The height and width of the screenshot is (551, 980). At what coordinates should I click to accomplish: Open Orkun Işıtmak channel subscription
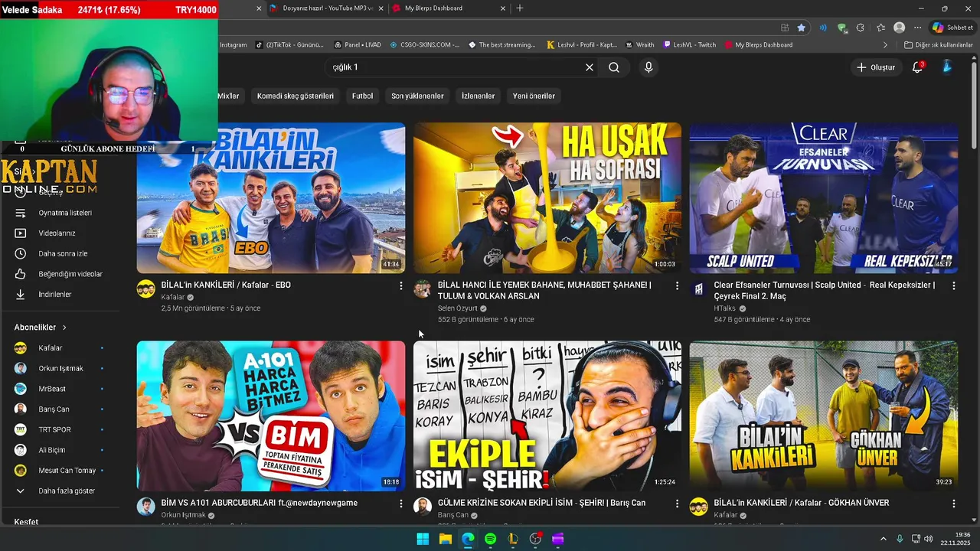61,368
